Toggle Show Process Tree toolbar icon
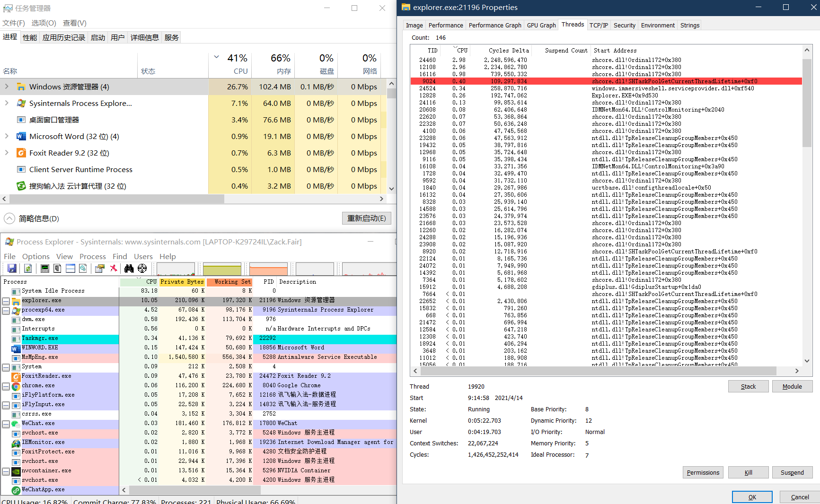 (x=57, y=269)
